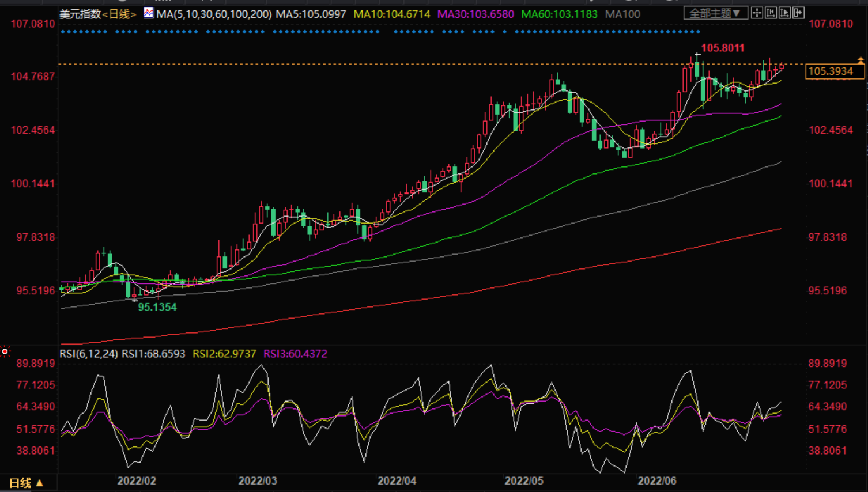
Task: Select the MA60 legend value
Action: click(x=559, y=14)
